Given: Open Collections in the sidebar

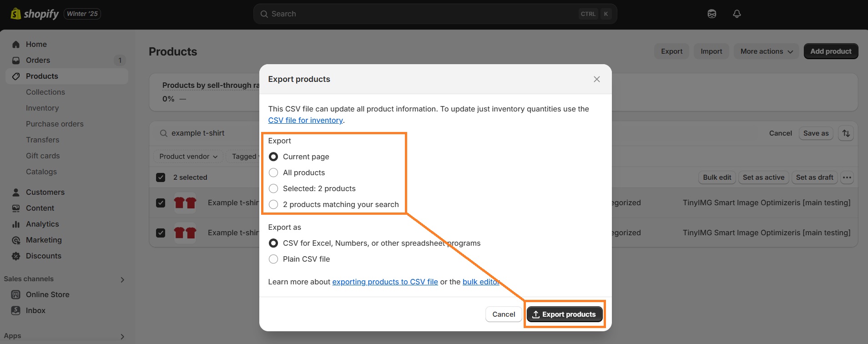Looking at the screenshot, I should tap(45, 92).
